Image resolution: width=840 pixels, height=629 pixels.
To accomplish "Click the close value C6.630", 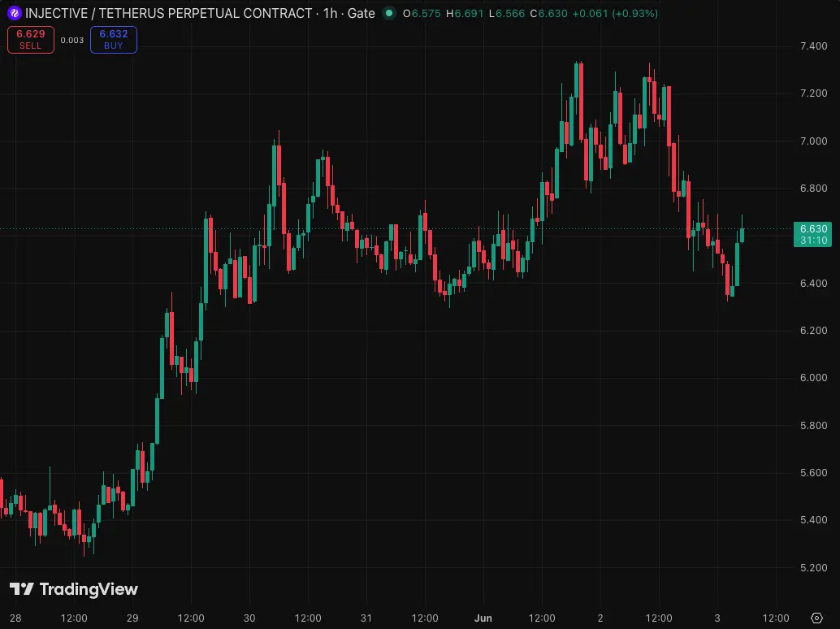I will point(548,13).
